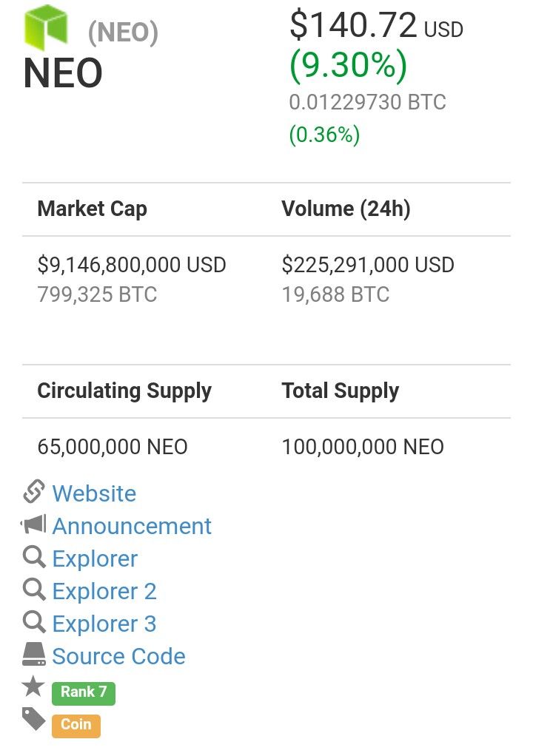Click the orange Coin tag badge

pyautogui.click(x=76, y=726)
